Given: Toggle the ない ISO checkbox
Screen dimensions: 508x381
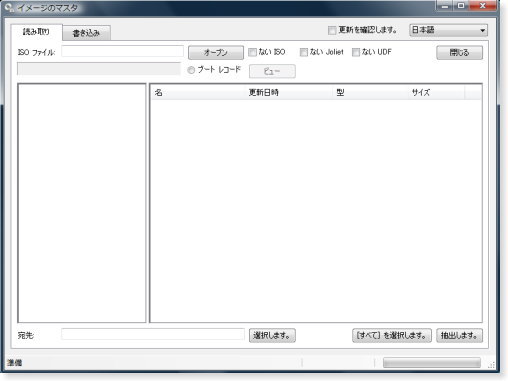Looking at the screenshot, I should point(252,52).
